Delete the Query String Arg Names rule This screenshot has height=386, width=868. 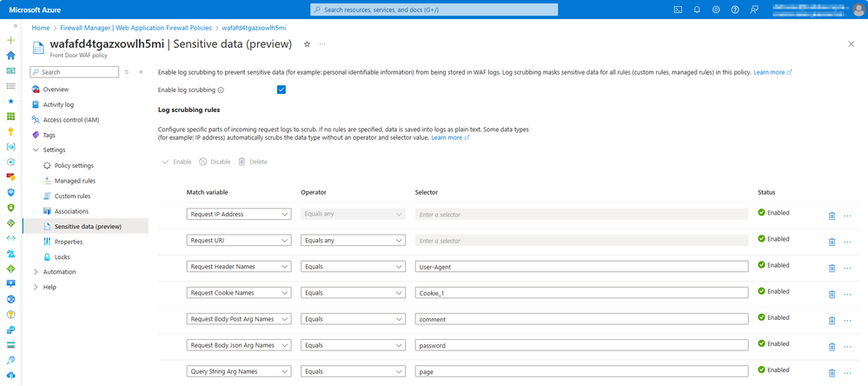click(x=832, y=373)
